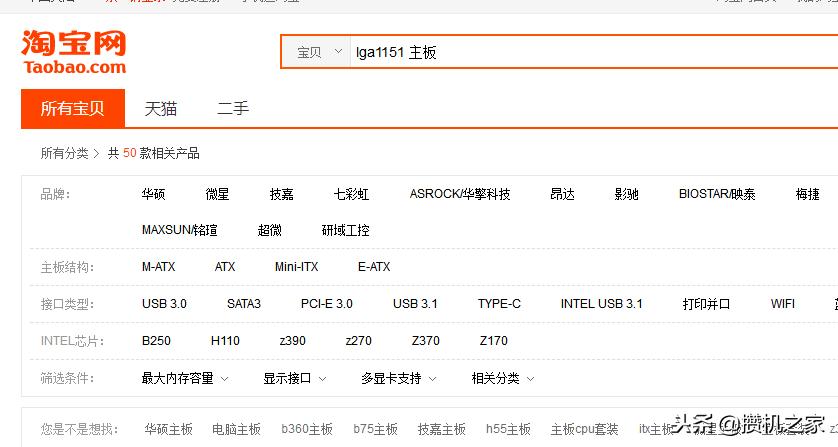This screenshot has width=838, height=447.
Task: Expand the 相关分类 filter dropdown
Action: point(502,378)
